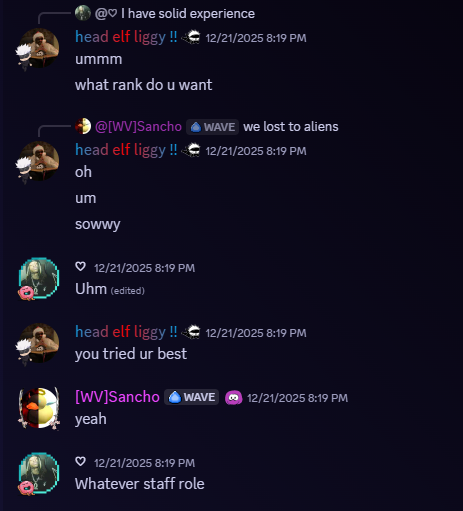This screenshot has width=463, height=511.
Task: Open liggy's avatar beside the 'ummm' message
Action: [x=39, y=48]
